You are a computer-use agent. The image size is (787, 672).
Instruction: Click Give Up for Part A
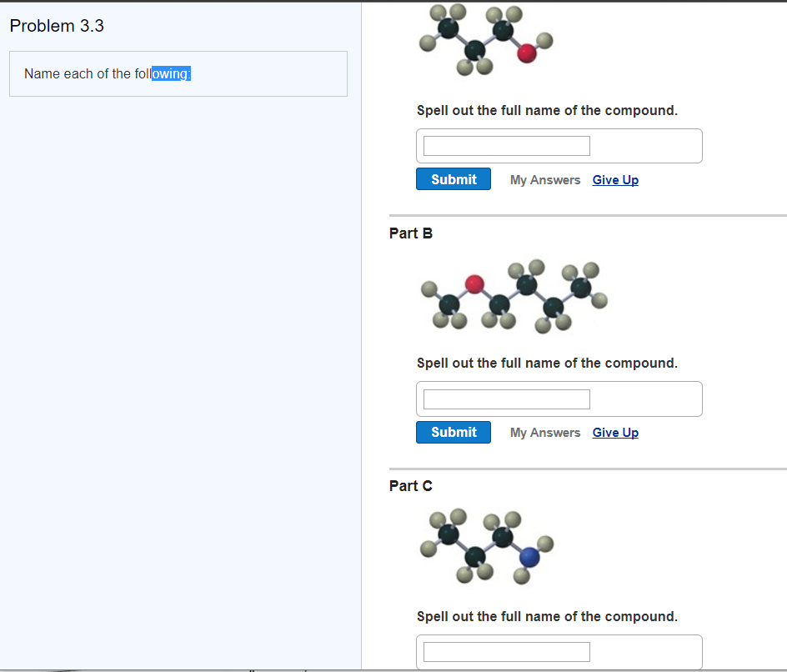(x=614, y=179)
